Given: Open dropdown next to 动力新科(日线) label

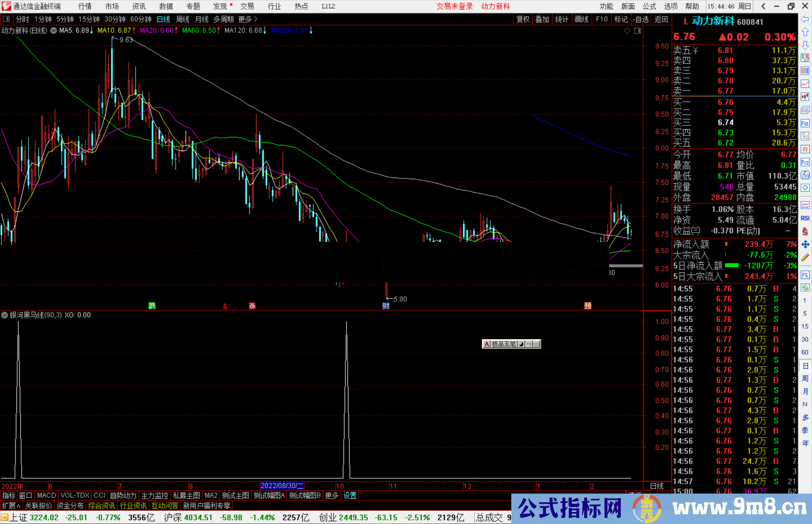Looking at the screenshot, I should (54, 30).
